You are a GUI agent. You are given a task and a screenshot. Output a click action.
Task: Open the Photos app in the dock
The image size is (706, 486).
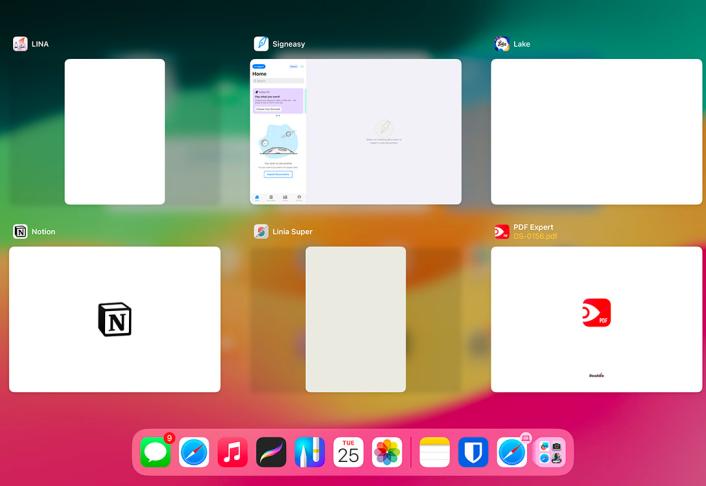pyautogui.click(x=387, y=453)
